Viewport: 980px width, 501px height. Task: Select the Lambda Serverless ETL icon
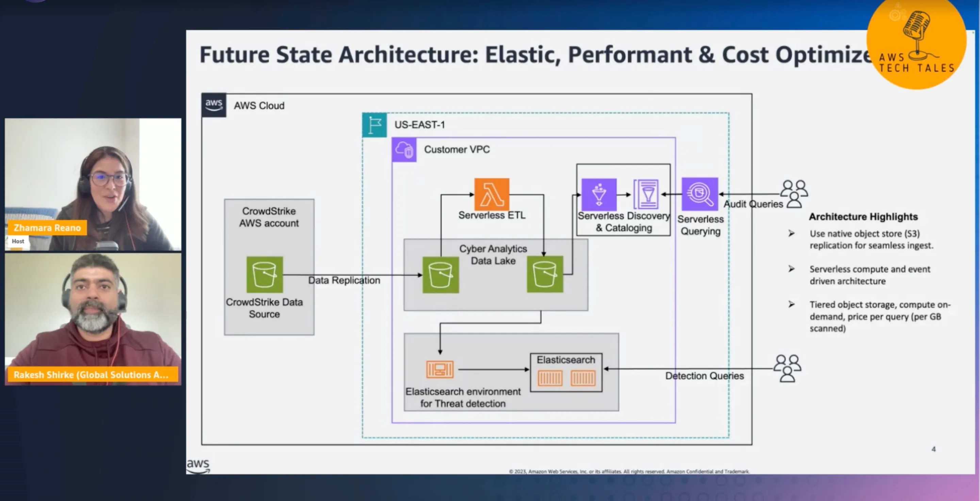pyautogui.click(x=491, y=194)
